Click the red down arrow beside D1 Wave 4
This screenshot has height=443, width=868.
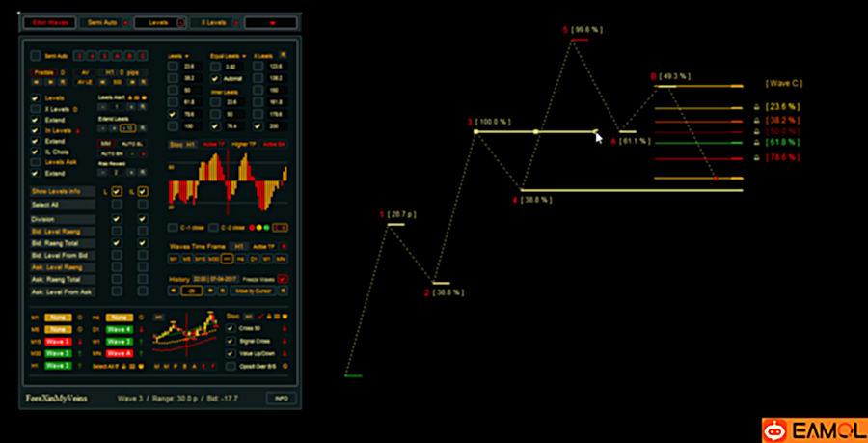141,329
